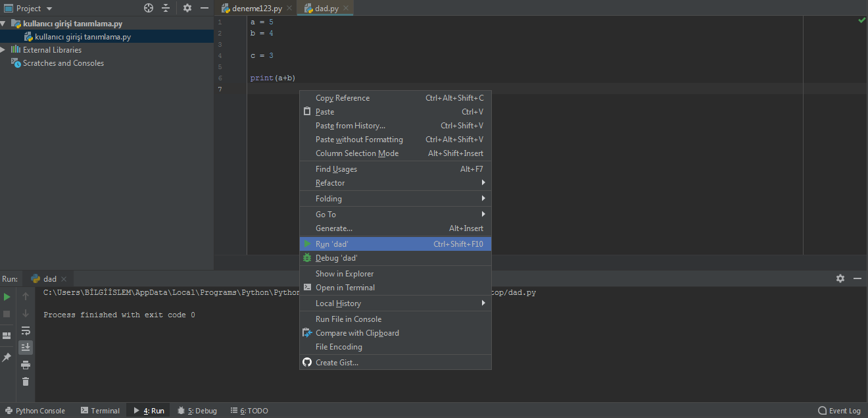Click 'Process finished with exit code 0' text
868x418 pixels.
pyautogui.click(x=119, y=315)
